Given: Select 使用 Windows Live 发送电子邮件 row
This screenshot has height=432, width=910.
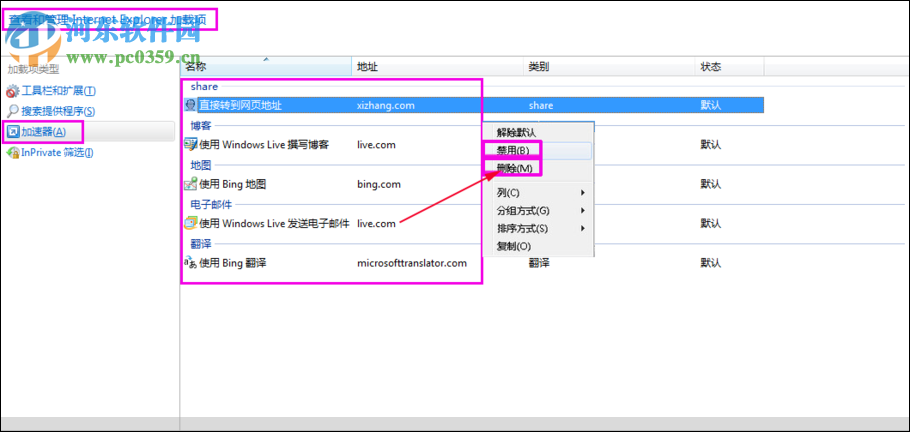Looking at the screenshot, I should click(472, 224).
